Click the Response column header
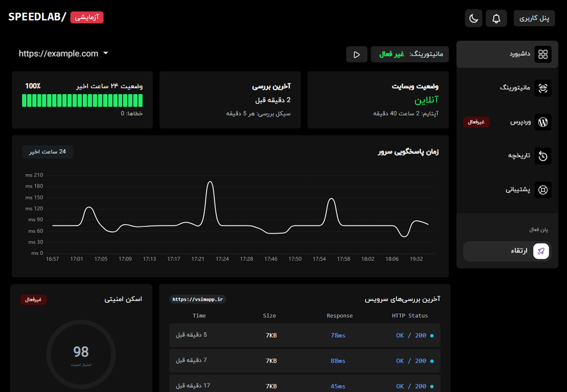The height and width of the screenshot is (392, 567). click(339, 316)
